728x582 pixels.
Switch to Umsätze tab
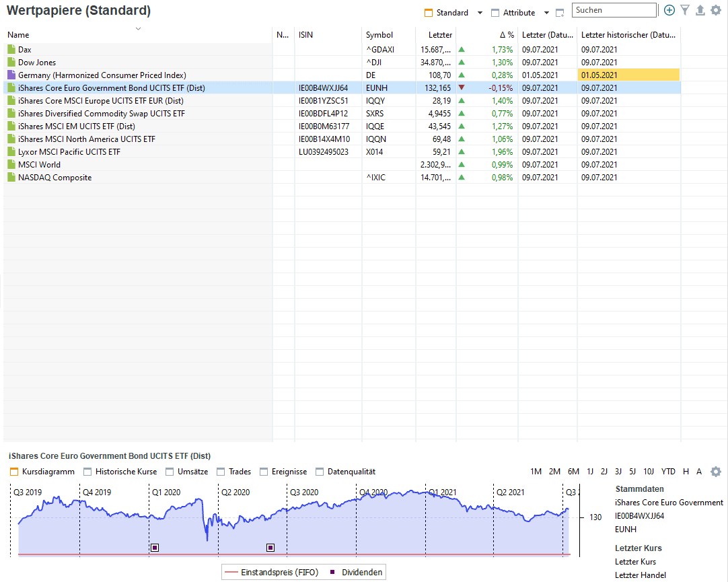pos(187,472)
